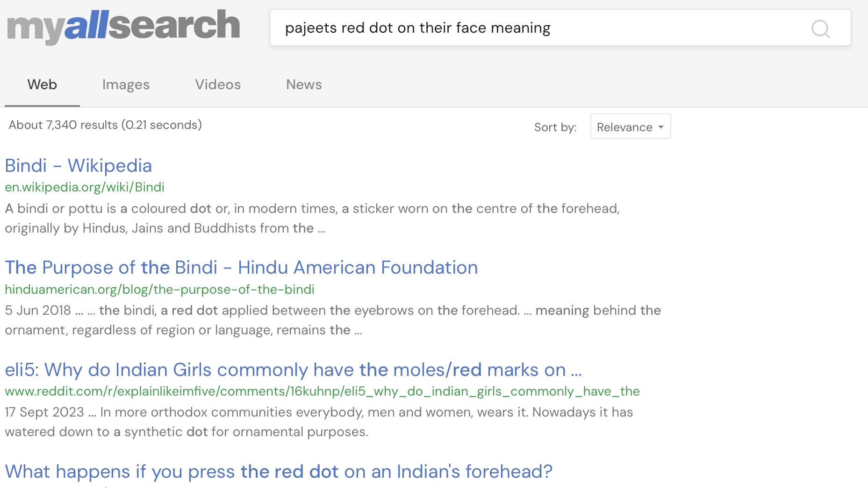Click the reddit result snippet dated 17 Sept 2023
Image resolution: width=868 pixels, height=488 pixels.
319,422
